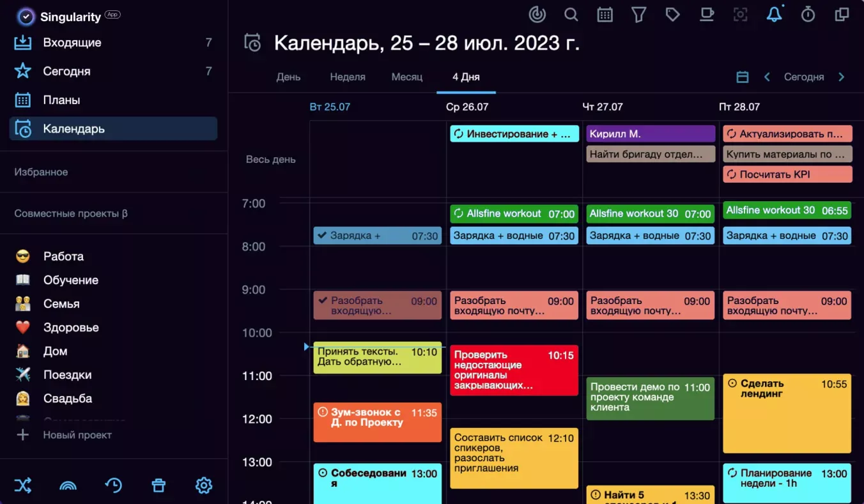Expand Совместные проекты β section

tap(71, 213)
